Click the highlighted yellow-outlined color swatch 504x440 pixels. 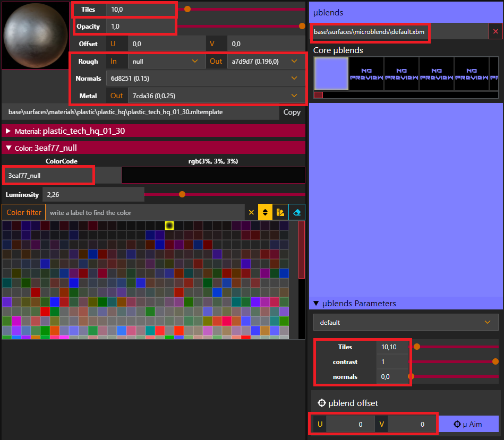tap(169, 226)
